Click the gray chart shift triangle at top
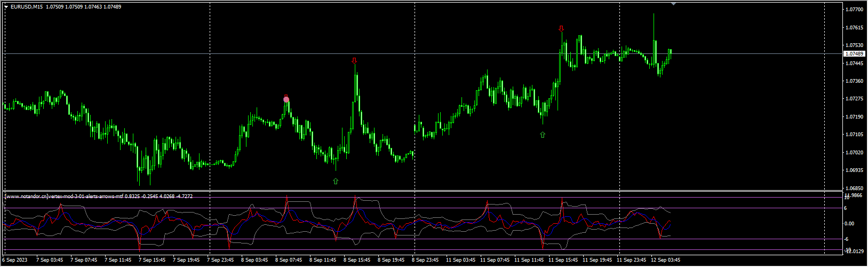The width and height of the screenshot is (868, 267). pos(673,4)
